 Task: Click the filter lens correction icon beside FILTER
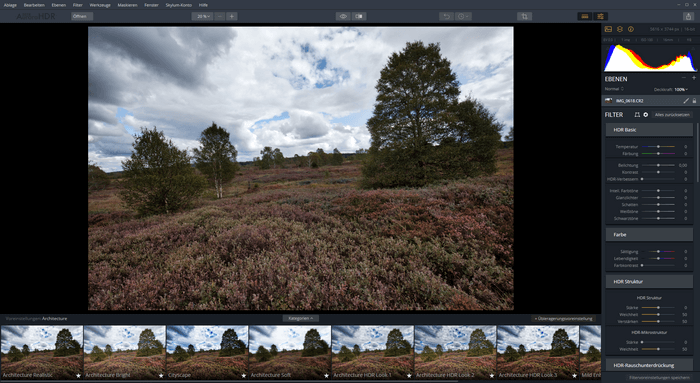(x=637, y=115)
